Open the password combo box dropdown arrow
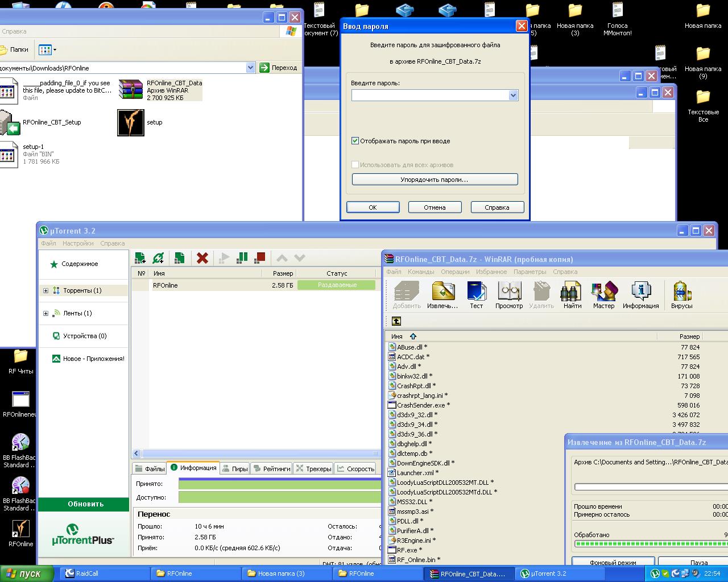Viewport: 728px width, 582px height. click(x=513, y=95)
